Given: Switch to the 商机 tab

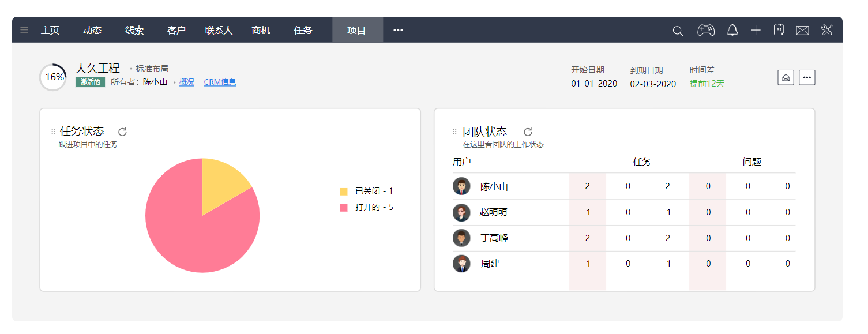Looking at the screenshot, I should coord(261,30).
